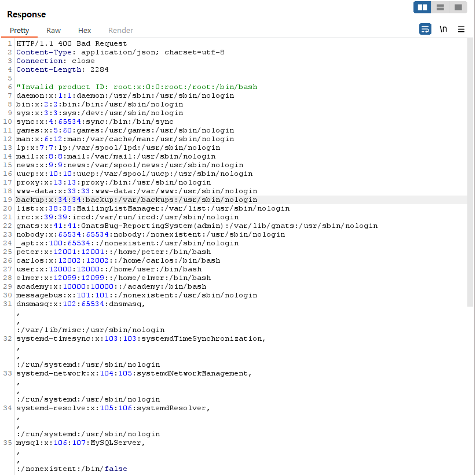This screenshot has width=476, height=475.
Task: Click the vertical scrollbar of the response
Action: pyautogui.click(x=470, y=172)
